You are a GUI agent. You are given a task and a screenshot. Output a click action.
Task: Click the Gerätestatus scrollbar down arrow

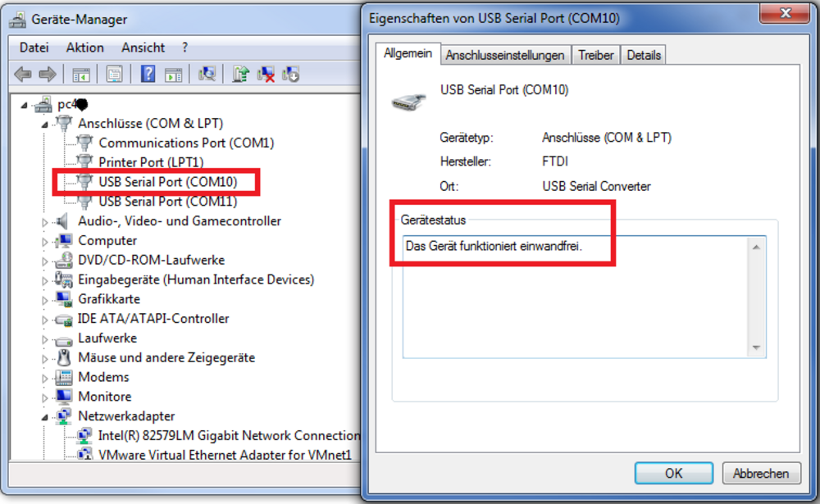tap(757, 348)
